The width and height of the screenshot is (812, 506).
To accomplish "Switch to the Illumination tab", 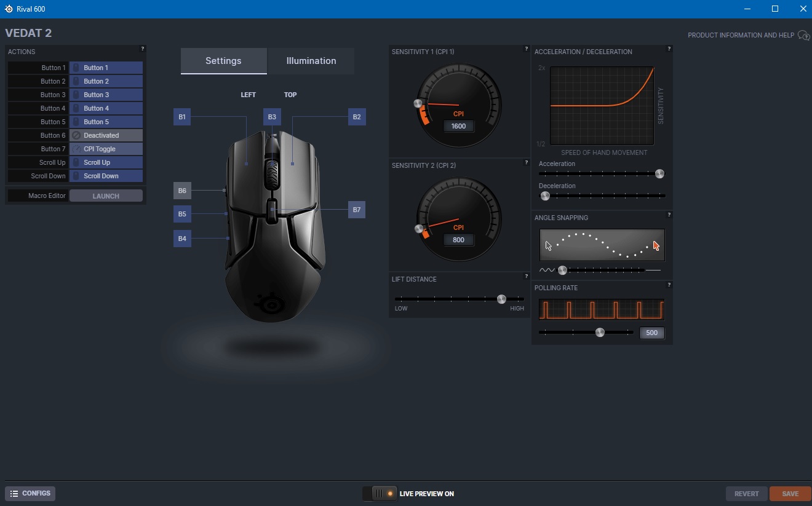I will pyautogui.click(x=311, y=61).
